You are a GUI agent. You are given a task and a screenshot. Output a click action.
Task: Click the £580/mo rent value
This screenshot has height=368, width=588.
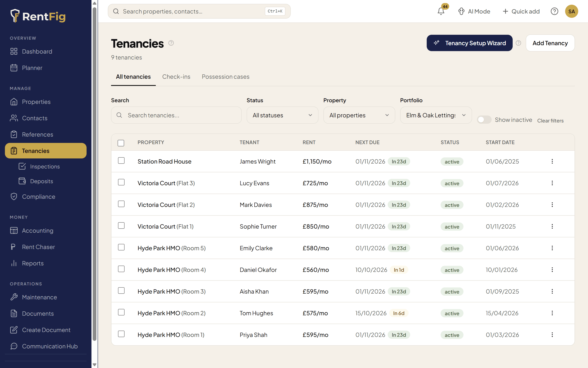[x=316, y=248]
